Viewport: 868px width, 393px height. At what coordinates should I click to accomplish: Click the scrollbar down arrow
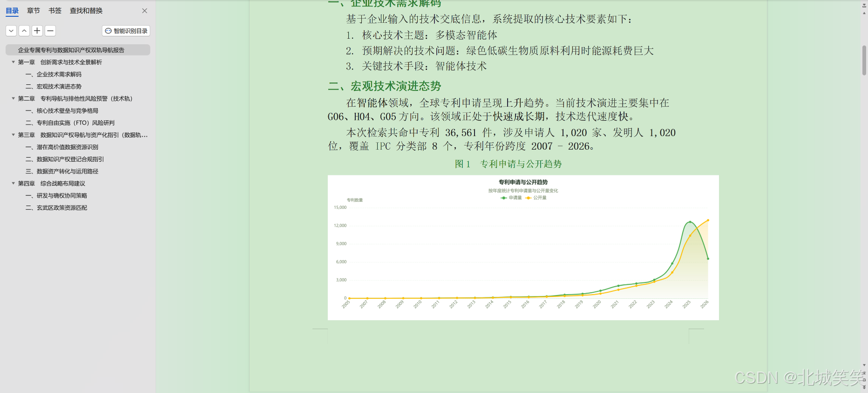click(x=864, y=365)
